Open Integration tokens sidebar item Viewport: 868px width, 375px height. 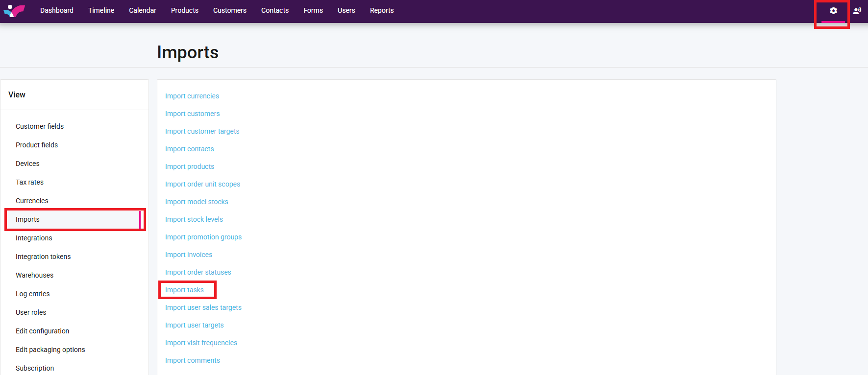click(x=43, y=257)
